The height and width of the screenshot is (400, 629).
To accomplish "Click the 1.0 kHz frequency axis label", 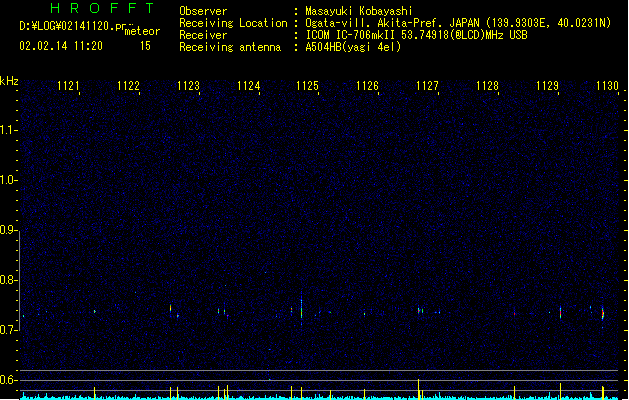I will 8,180.
